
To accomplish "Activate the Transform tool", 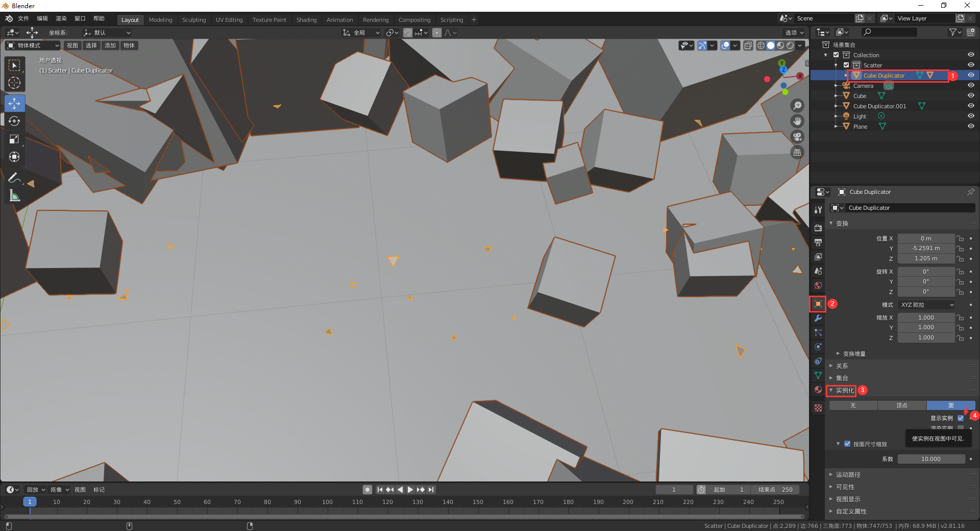I will pyautogui.click(x=14, y=157).
